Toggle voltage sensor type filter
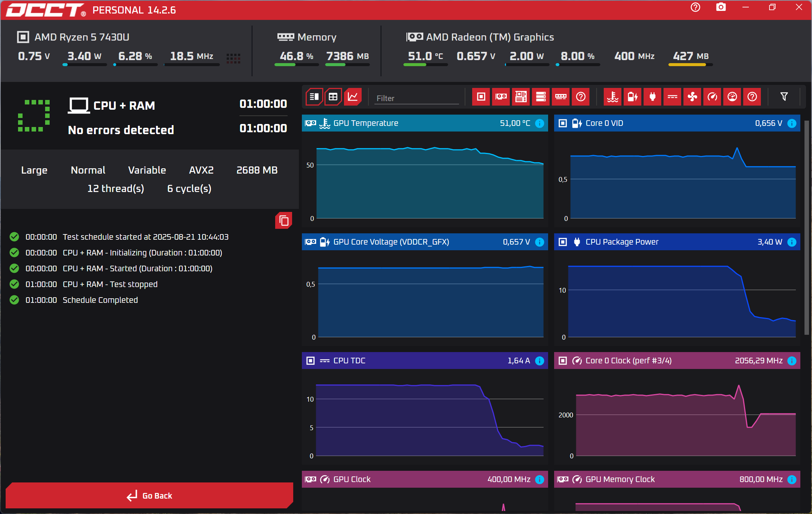 tap(632, 97)
